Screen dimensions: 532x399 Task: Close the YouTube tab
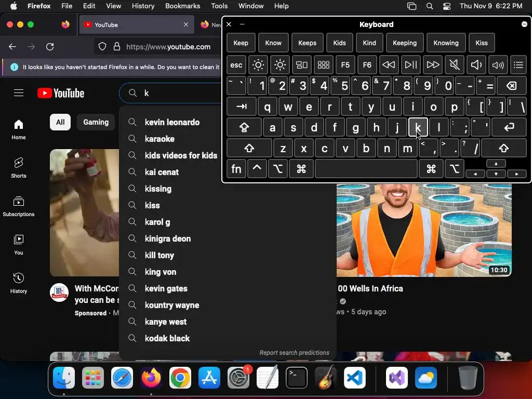click(186, 24)
